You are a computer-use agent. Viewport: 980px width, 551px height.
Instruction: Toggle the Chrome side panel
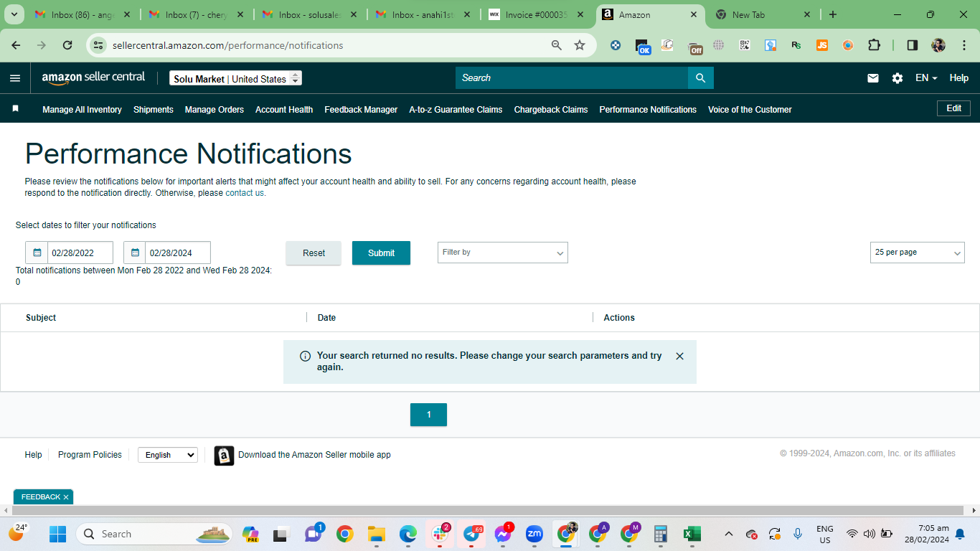(913, 45)
